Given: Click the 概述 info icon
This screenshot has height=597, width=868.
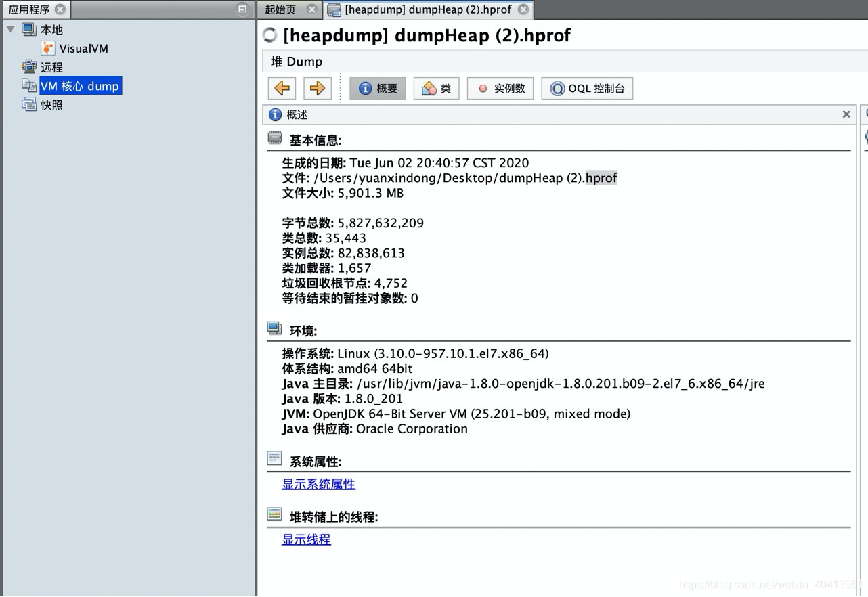Looking at the screenshot, I should pyautogui.click(x=275, y=114).
